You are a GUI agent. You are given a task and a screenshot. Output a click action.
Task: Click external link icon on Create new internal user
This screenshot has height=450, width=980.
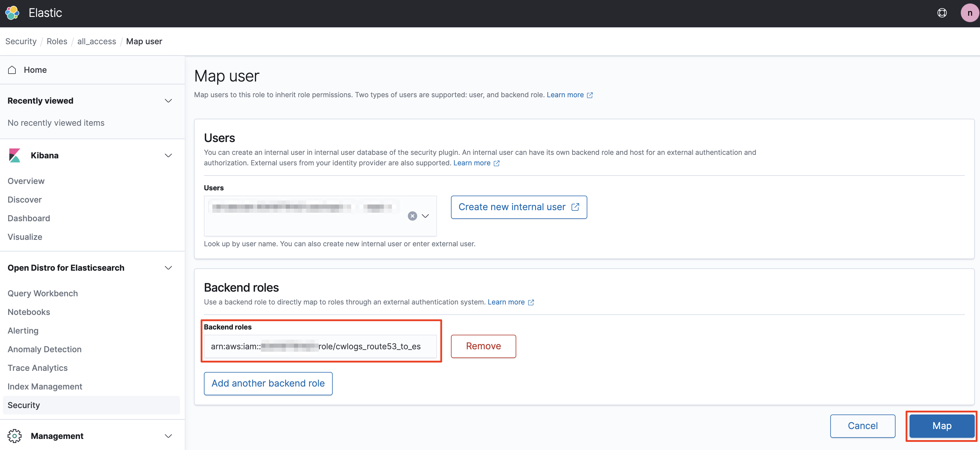click(x=575, y=207)
